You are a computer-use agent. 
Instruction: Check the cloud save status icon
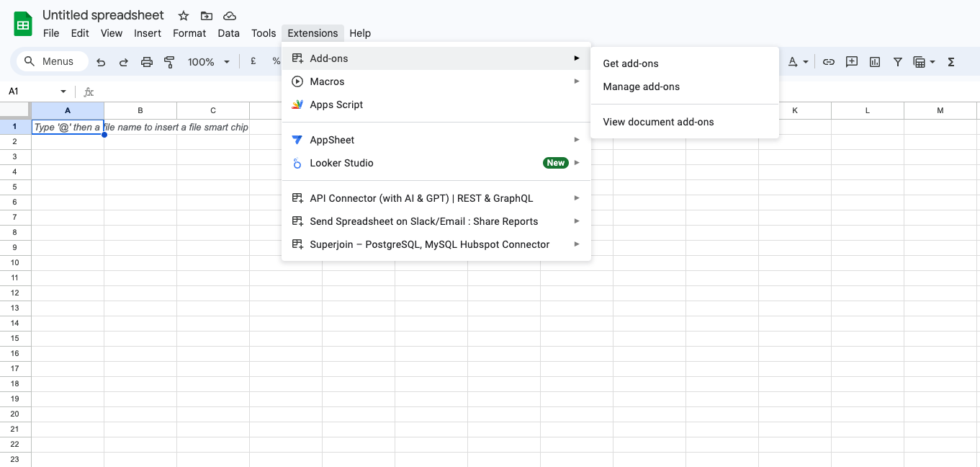coord(230,16)
